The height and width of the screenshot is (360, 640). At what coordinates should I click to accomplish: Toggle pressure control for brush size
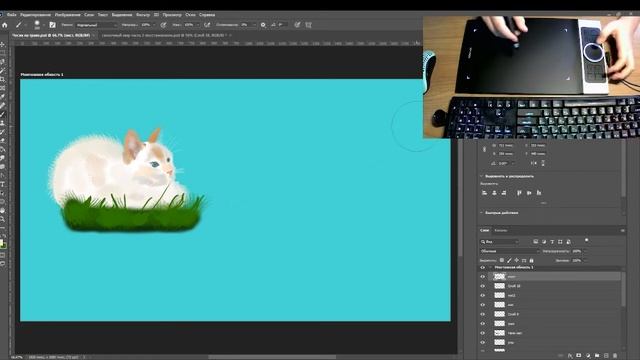297,25
